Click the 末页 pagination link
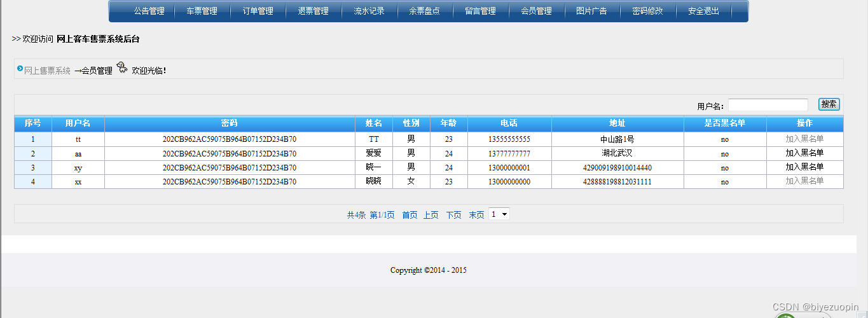Image resolution: width=868 pixels, height=318 pixels. [476, 215]
